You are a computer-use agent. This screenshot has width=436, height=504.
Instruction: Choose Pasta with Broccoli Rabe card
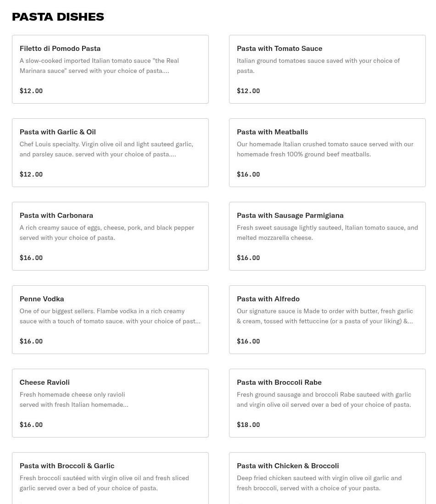pyautogui.click(x=327, y=403)
